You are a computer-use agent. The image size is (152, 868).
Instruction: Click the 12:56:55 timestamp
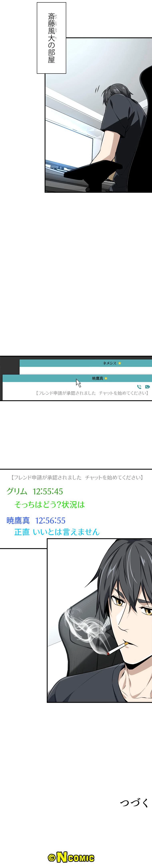tap(50, 521)
